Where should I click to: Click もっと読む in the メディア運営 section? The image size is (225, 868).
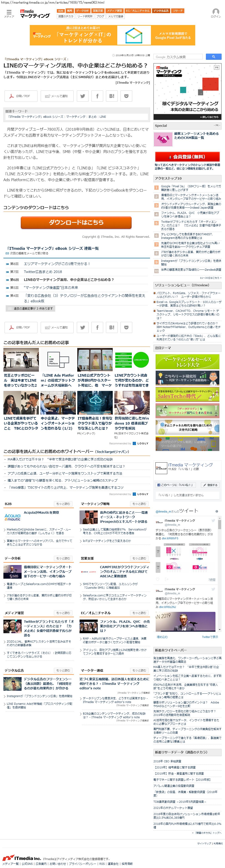pos(63,613)
